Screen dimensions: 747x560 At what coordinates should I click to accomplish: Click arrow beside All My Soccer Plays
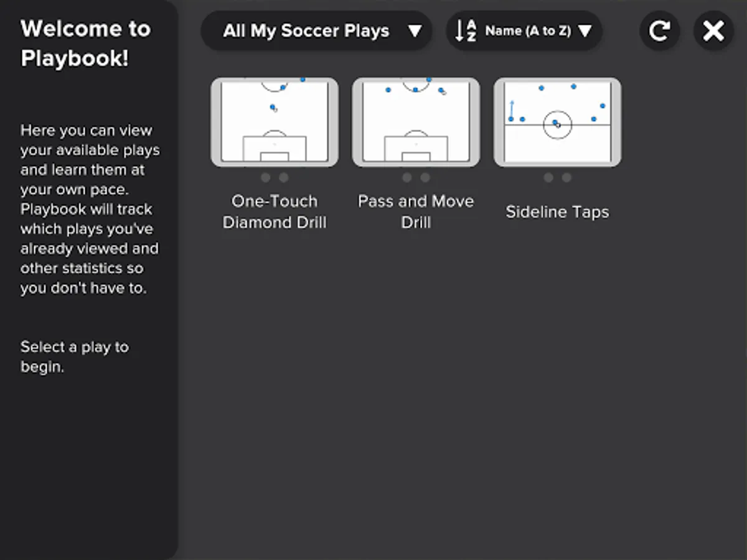tap(415, 30)
